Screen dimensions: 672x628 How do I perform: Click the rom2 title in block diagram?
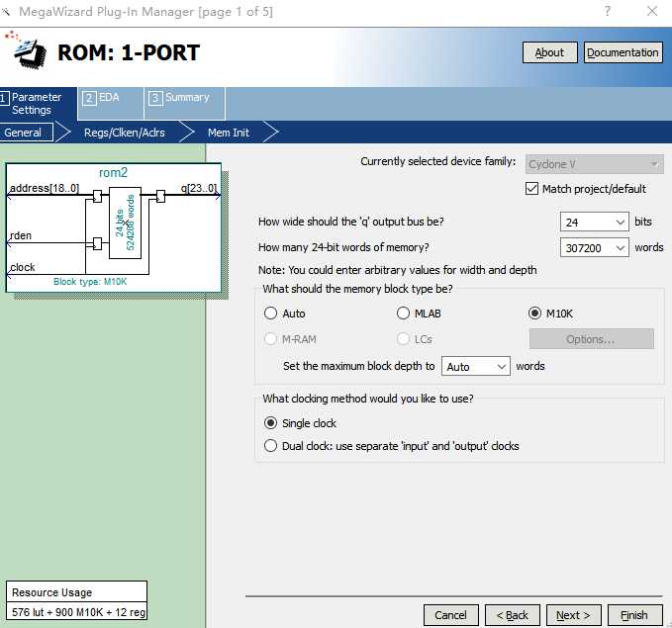[113, 172]
